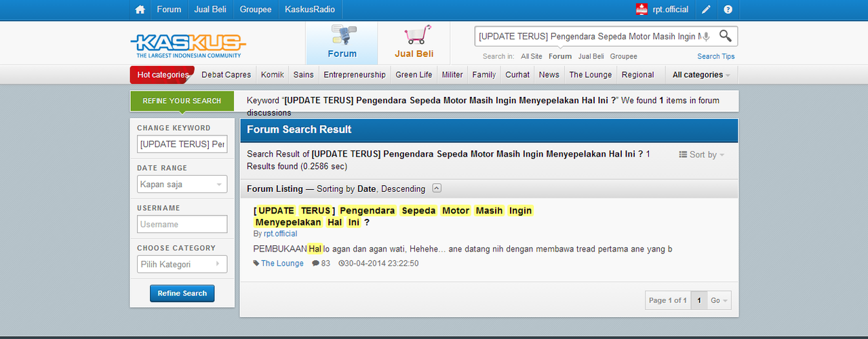Set search scope to Forum
Screen dimensions: 868x339
pos(560,56)
